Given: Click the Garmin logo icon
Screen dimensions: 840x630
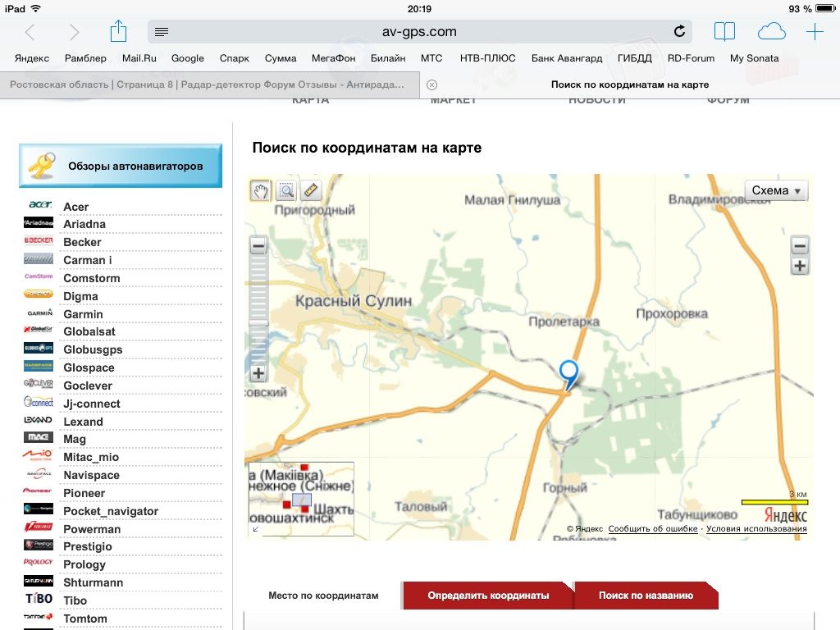Looking at the screenshot, I should click(x=39, y=313).
